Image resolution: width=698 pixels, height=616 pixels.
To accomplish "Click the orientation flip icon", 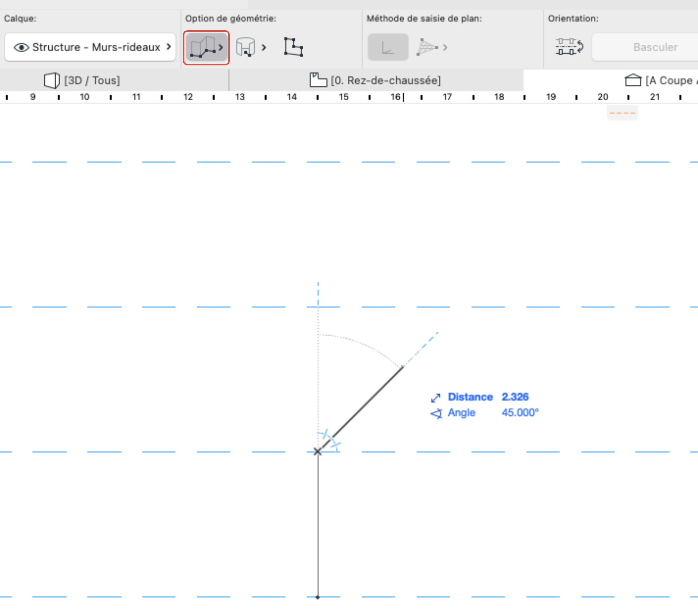I will (x=570, y=47).
